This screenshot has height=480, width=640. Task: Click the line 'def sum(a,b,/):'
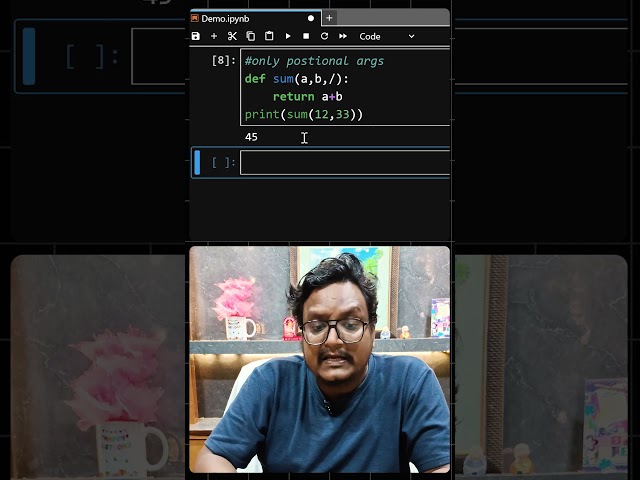(297, 79)
